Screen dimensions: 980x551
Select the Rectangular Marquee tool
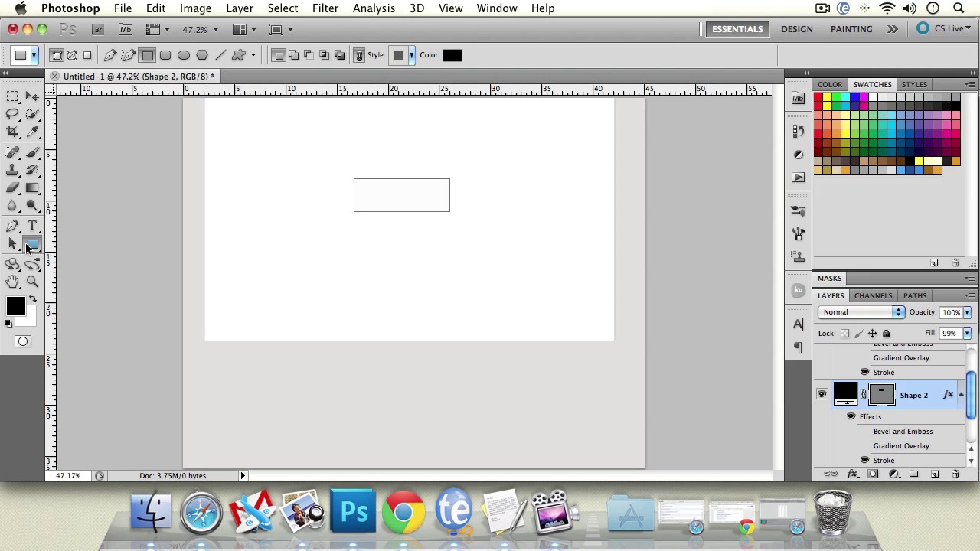[x=12, y=96]
